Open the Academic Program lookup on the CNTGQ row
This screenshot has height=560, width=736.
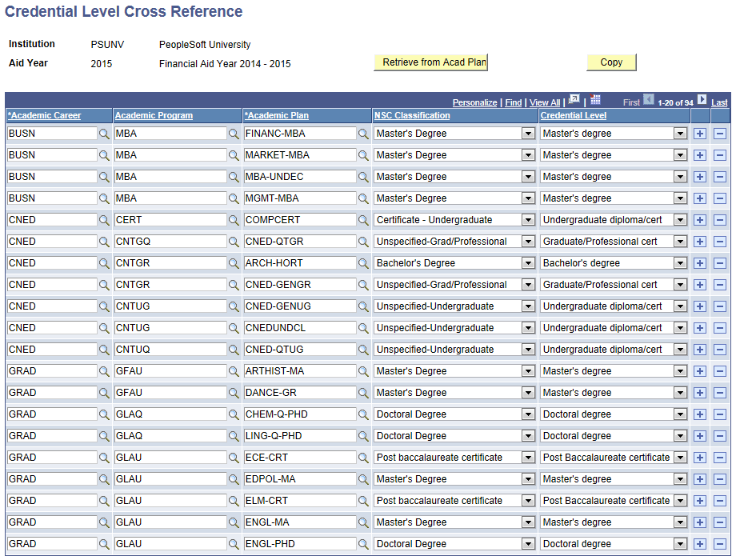point(233,241)
